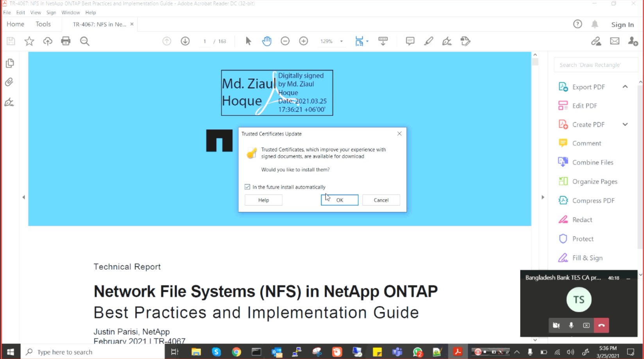Open the Attachments panel paperclip

point(9,82)
